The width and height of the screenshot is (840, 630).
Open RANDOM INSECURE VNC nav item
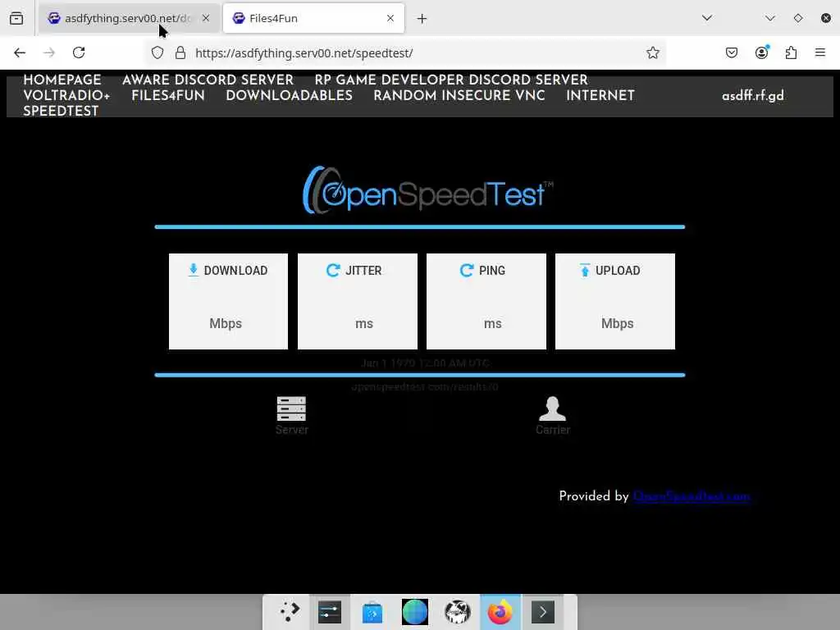(459, 95)
